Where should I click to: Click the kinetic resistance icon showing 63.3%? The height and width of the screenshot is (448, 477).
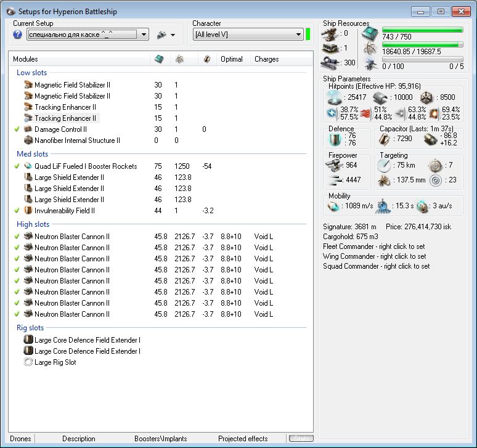point(401,113)
